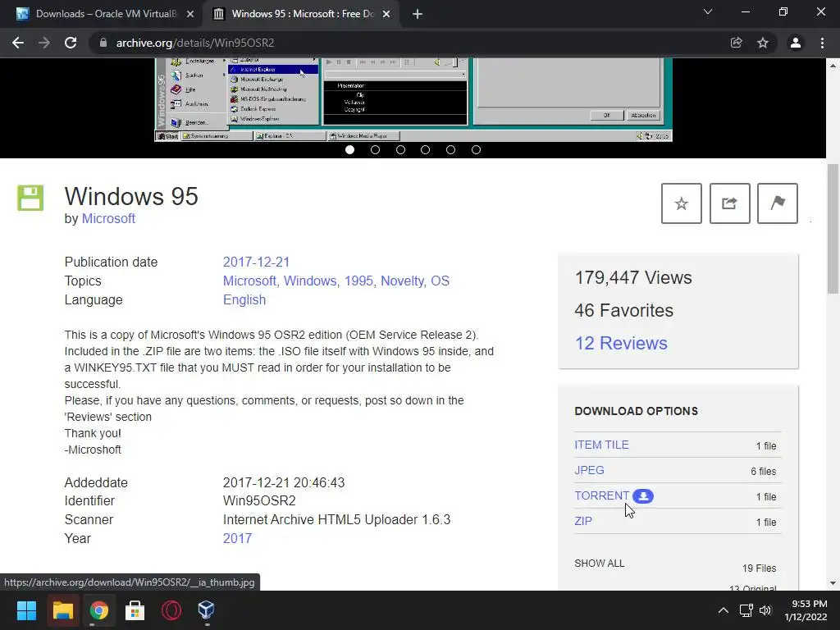Open the Windows Start menu
This screenshot has width=840, height=630.
(x=26, y=610)
